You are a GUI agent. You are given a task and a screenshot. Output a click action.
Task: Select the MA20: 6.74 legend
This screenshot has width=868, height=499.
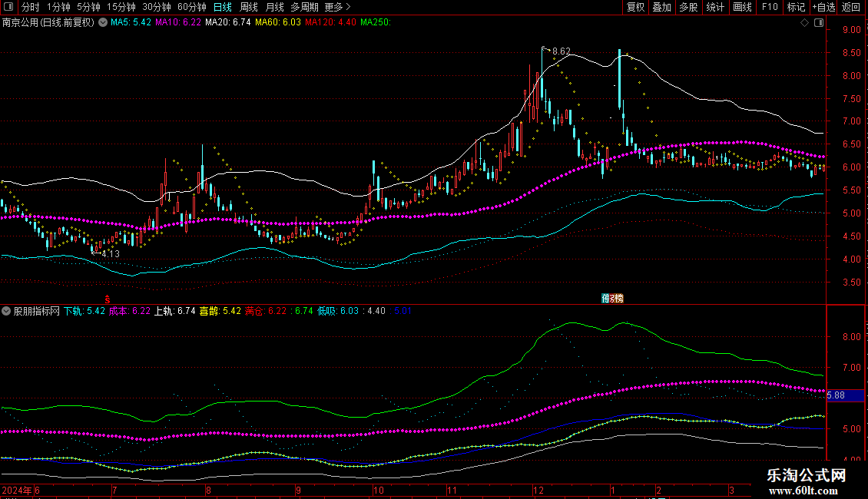point(227,22)
